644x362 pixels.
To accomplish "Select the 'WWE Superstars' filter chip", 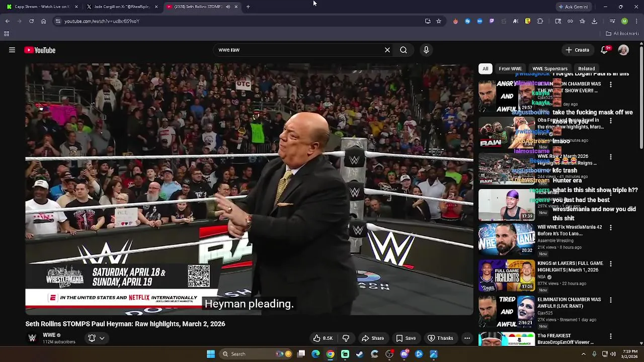I will click(x=550, y=69).
